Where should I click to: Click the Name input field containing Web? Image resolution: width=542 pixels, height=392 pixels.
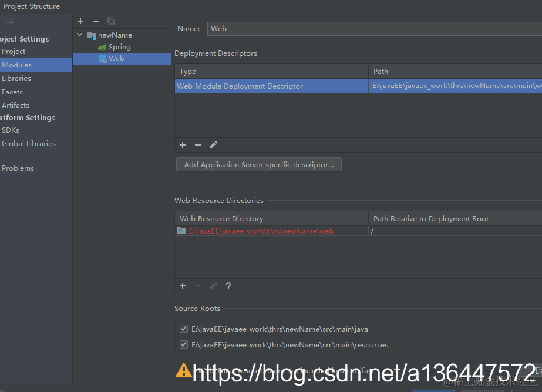click(375, 29)
